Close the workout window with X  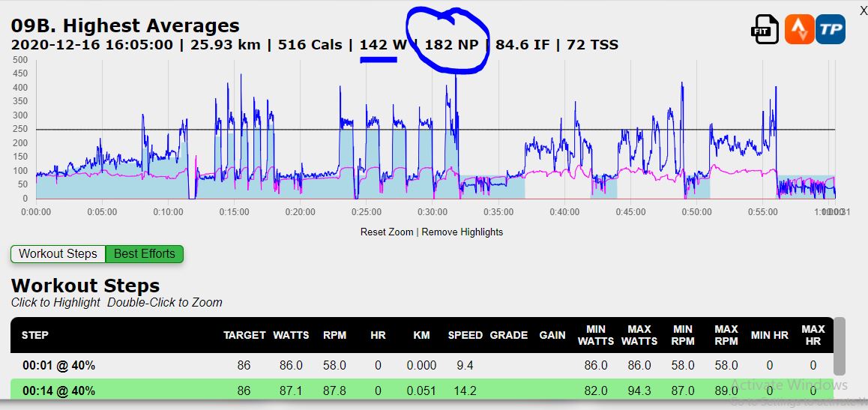point(863,10)
